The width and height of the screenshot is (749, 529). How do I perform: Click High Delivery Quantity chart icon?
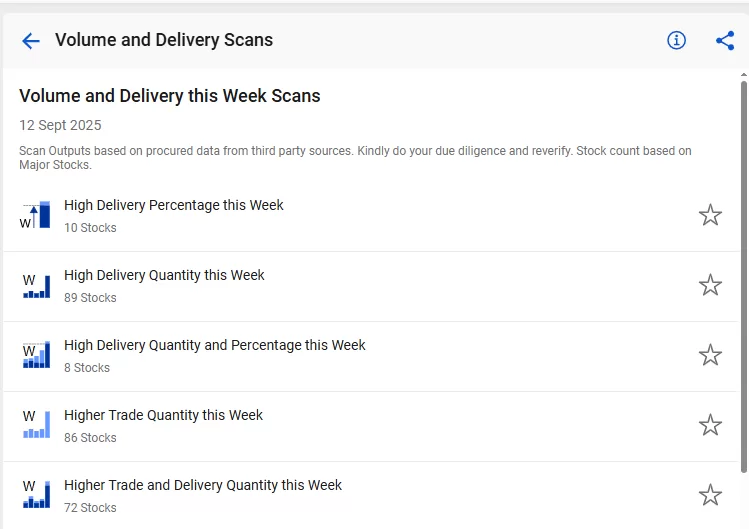[x=36, y=286]
